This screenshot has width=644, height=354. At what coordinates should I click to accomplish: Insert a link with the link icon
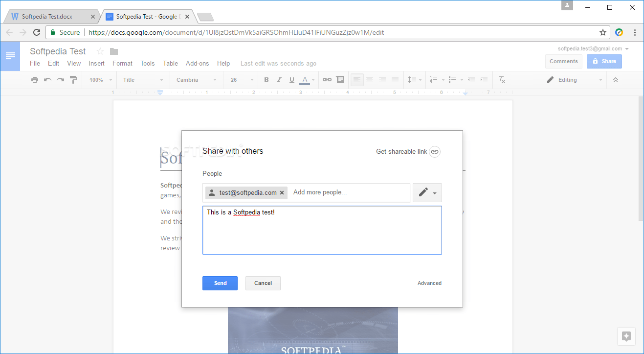click(x=327, y=80)
